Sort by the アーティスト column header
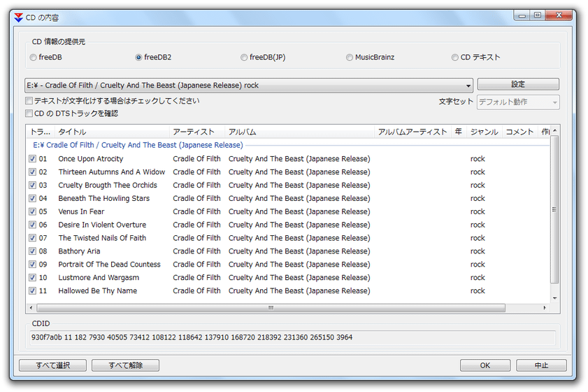Viewport: 588px width, 392px height. pyautogui.click(x=197, y=132)
